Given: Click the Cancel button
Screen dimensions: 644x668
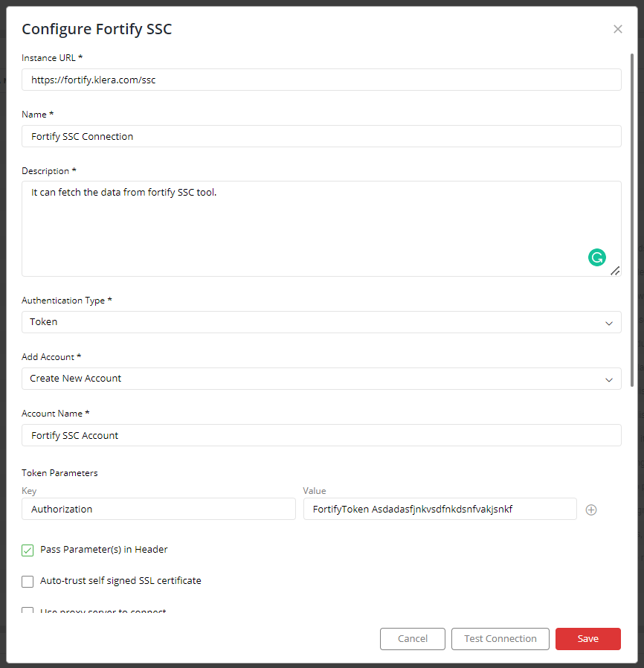Looking at the screenshot, I should [x=412, y=638].
